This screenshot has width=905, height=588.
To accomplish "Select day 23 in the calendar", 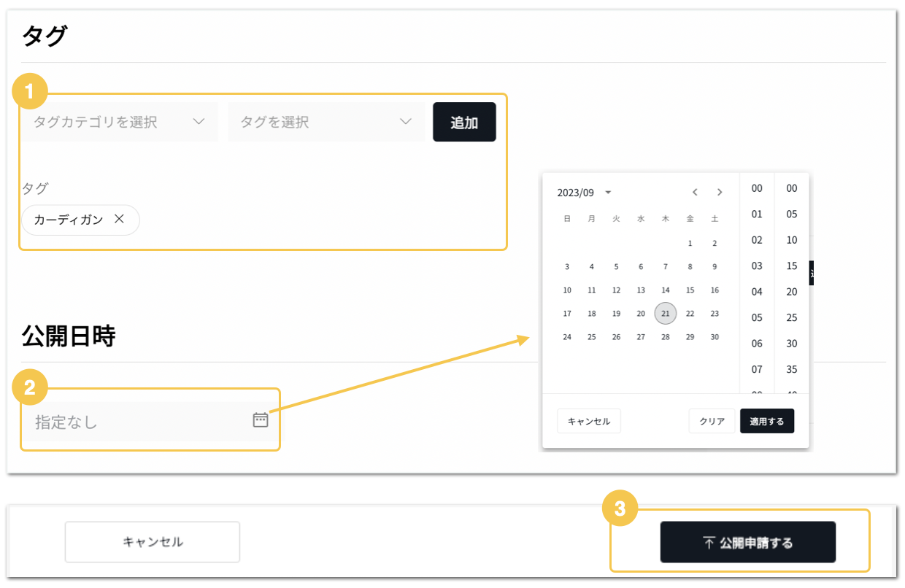I will 715,314.
